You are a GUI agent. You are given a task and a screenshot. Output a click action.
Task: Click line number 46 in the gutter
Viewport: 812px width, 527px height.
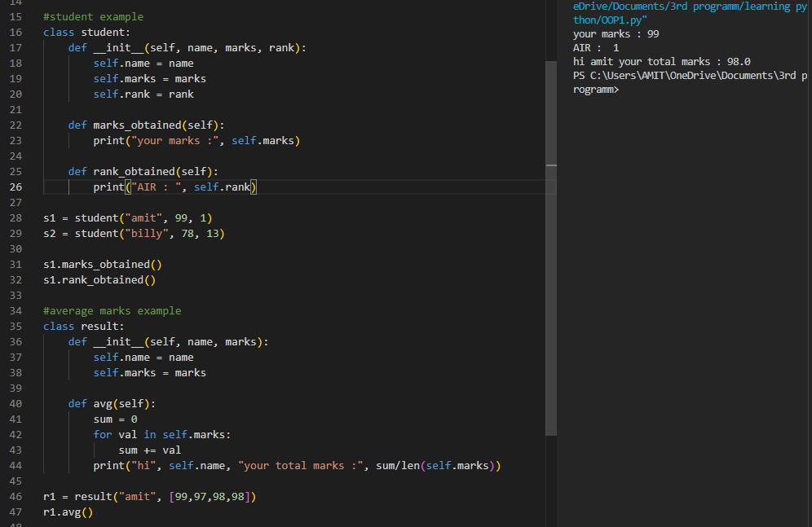[15, 497]
